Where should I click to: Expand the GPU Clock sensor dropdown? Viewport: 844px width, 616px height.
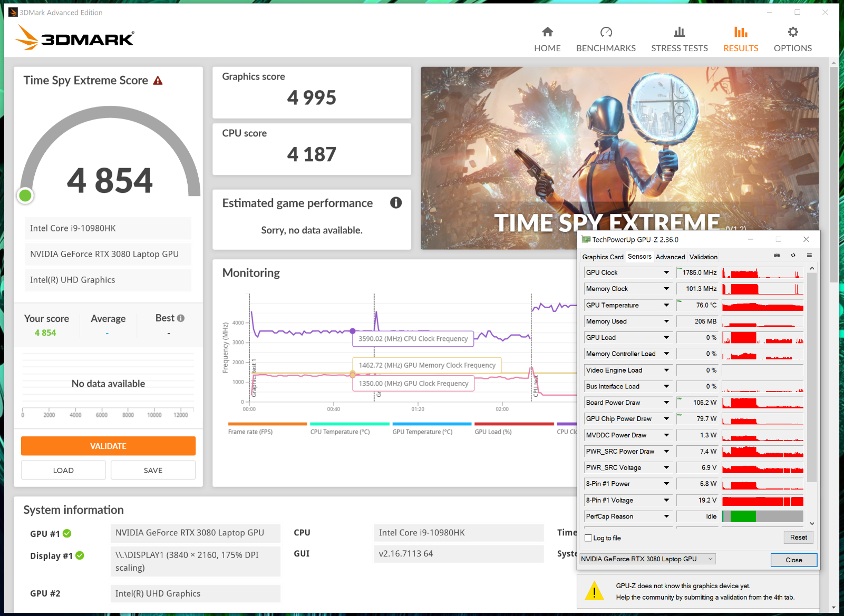coord(666,272)
